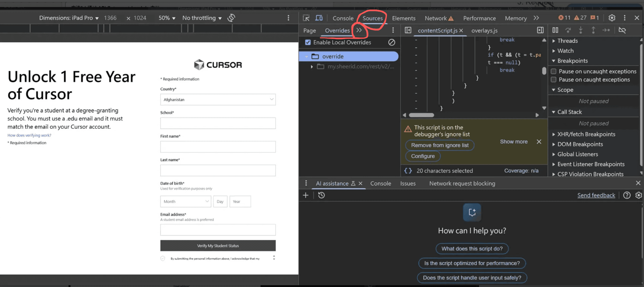The height and width of the screenshot is (287, 644).
Task: Click the inspect element selector icon
Action: click(x=306, y=18)
